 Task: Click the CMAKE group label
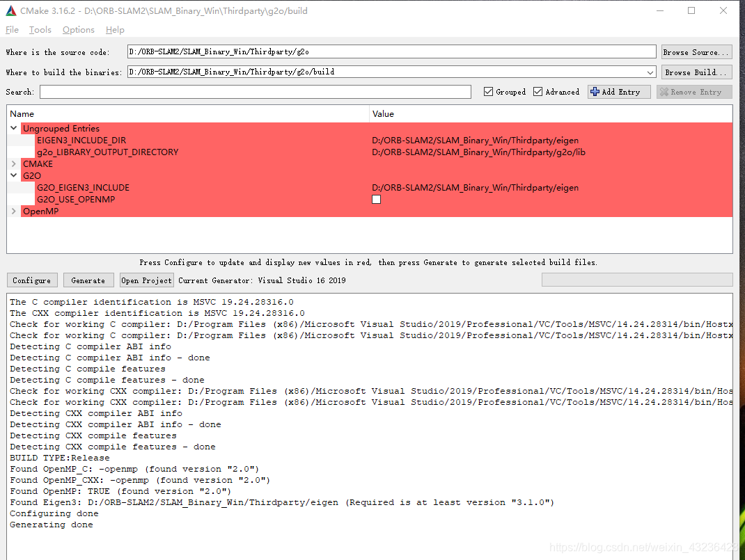click(38, 163)
